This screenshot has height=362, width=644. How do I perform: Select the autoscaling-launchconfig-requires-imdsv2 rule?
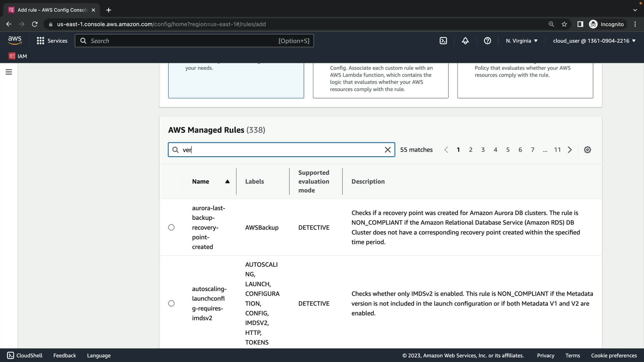pyautogui.click(x=171, y=303)
